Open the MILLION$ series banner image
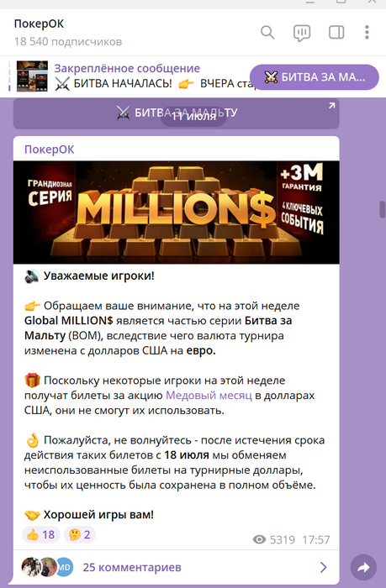The width and height of the screenshot is (386, 588). pyautogui.click(x=176, y=213)
